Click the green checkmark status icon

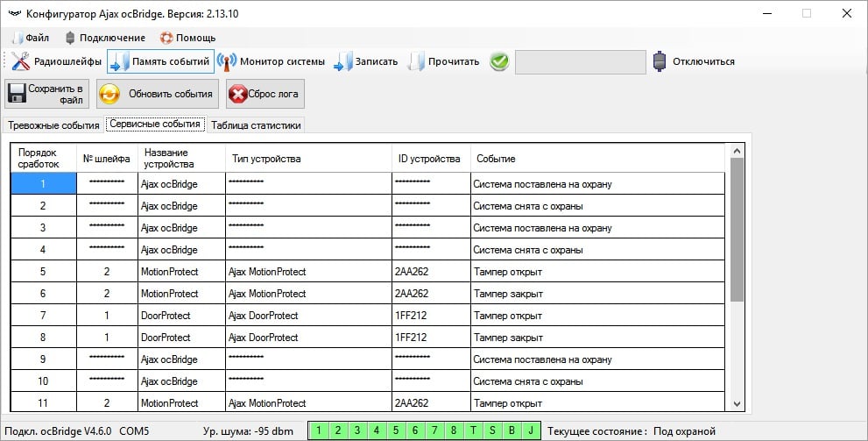[x=499, y=61]
